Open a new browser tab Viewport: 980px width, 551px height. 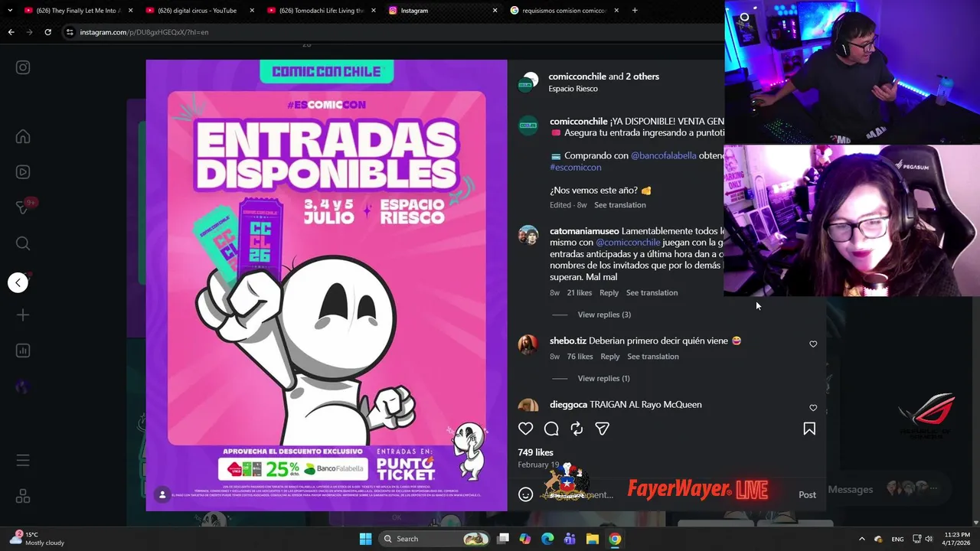click(x=635, y=11)
